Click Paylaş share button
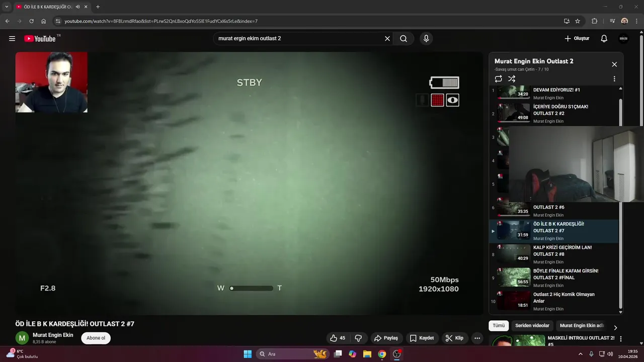Screen dimensions: 644x362 [x=386, y=338]
